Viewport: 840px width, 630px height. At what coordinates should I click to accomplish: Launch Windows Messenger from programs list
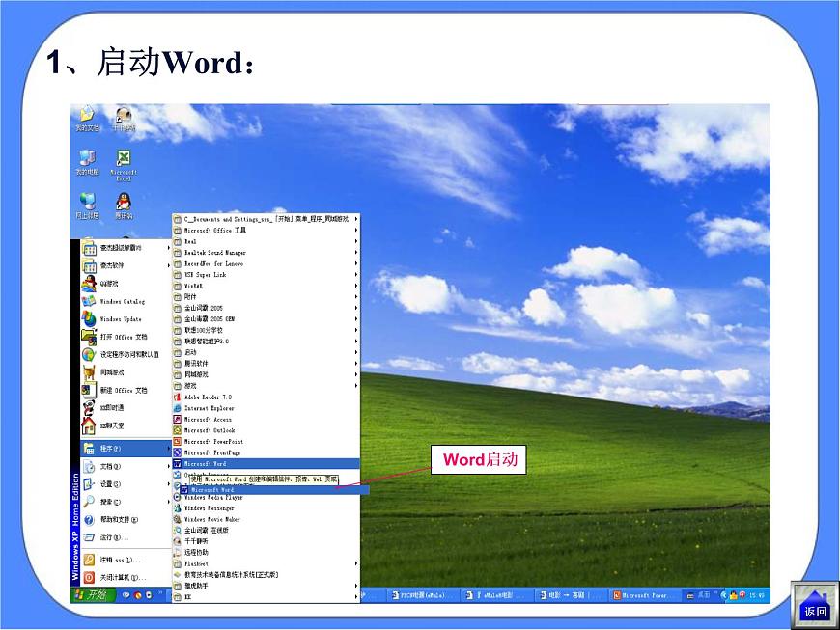266,508
